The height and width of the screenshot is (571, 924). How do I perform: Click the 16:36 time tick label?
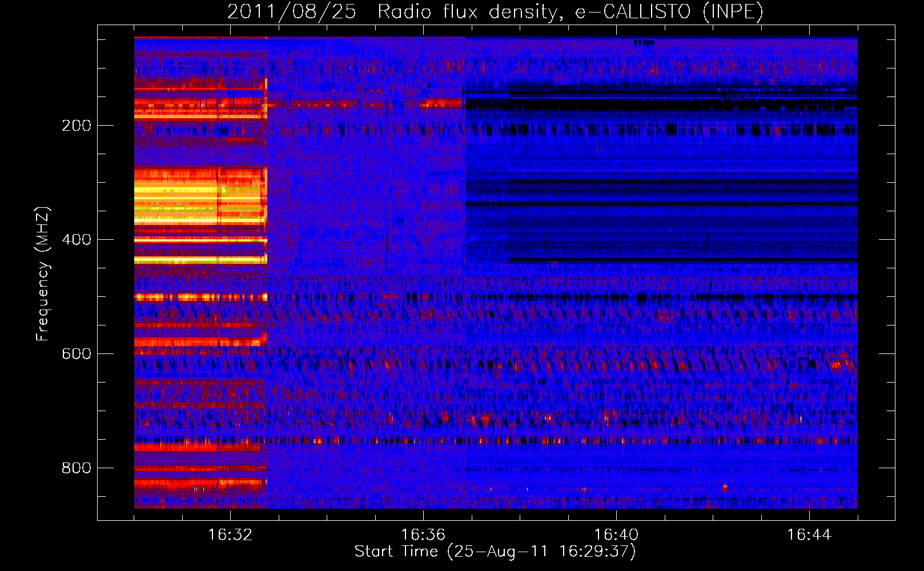(423, 535)
